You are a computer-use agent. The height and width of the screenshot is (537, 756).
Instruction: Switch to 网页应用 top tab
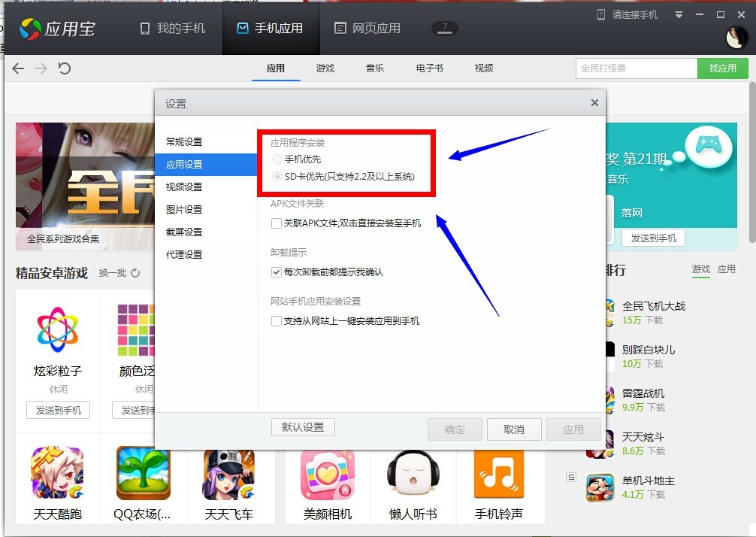[367, 29]
